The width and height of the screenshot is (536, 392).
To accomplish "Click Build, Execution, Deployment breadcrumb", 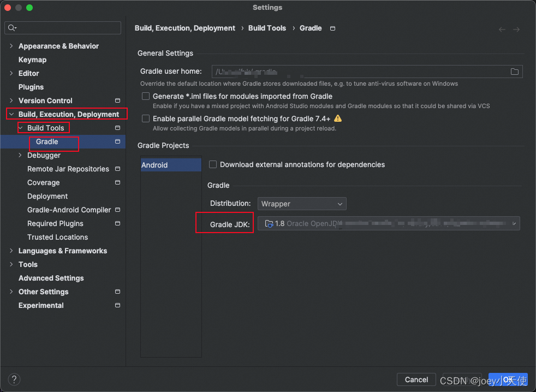I will (x=185, y=28).
